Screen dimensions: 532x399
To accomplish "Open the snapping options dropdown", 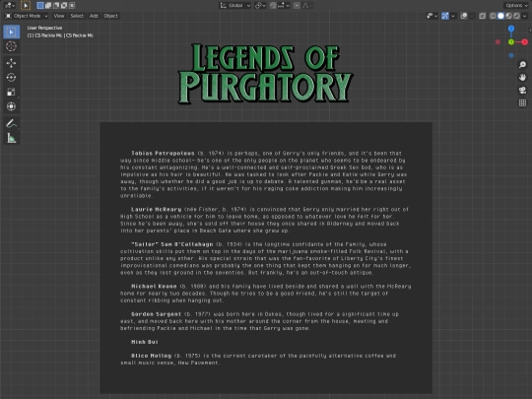I will tap(284, 6).
